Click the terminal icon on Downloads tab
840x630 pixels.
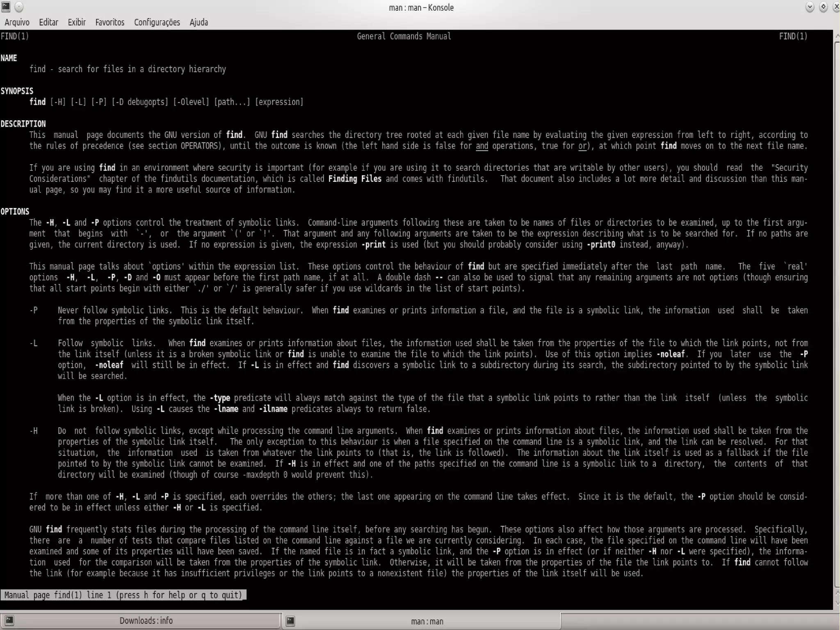tap(9, 621)
